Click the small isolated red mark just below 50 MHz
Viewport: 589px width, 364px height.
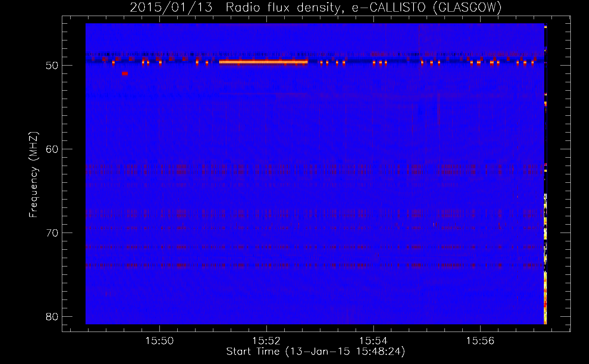[x=125, y=74]
